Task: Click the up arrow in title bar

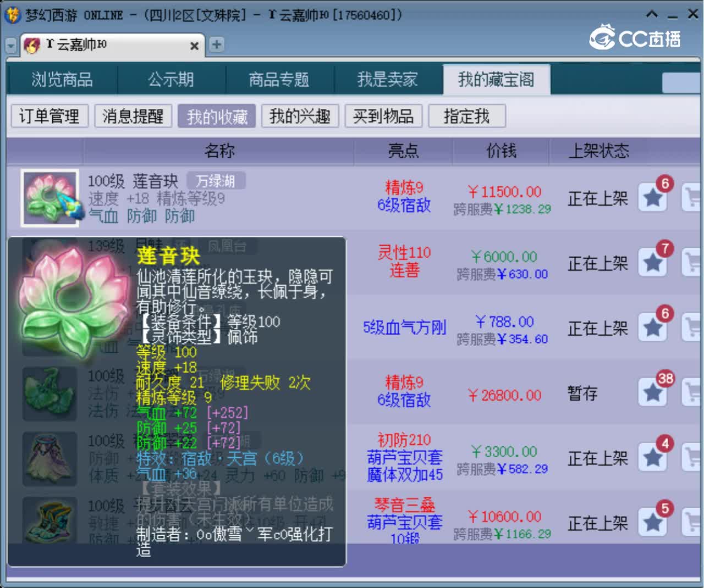Action: (652, 14)
